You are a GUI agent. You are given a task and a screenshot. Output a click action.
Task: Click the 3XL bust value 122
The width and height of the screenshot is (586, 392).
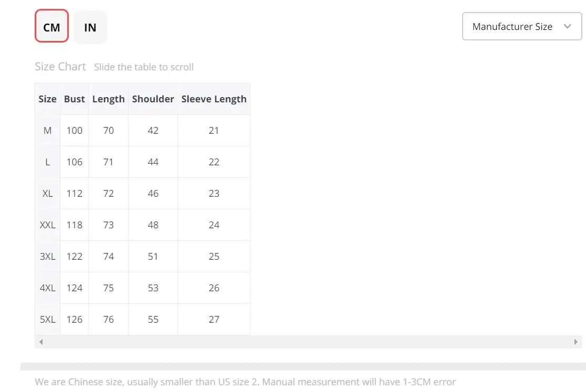75,257
